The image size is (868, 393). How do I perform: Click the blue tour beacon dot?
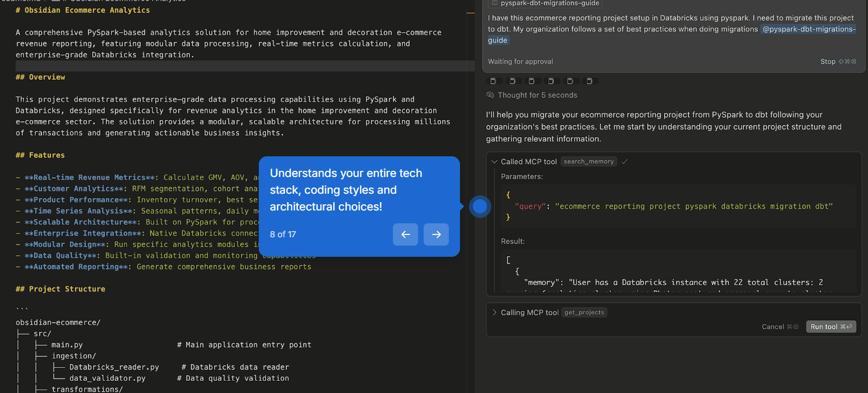click(480, 207)
